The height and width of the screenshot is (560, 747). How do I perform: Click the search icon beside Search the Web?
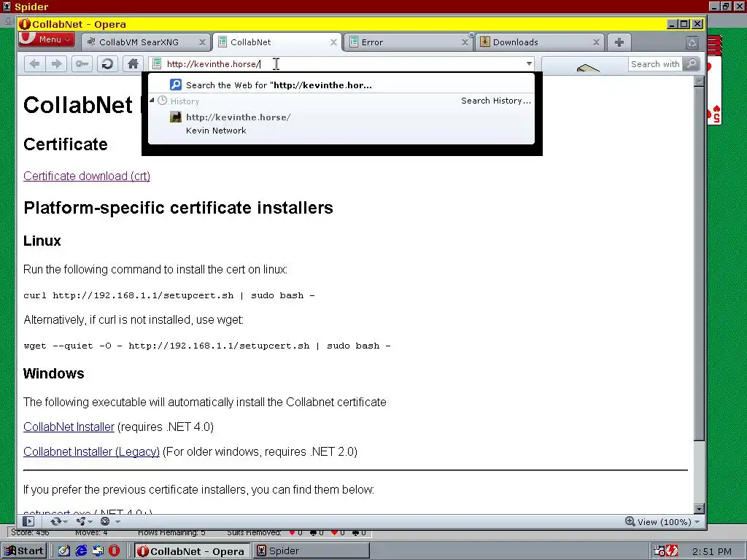click(x=175, y=85)
